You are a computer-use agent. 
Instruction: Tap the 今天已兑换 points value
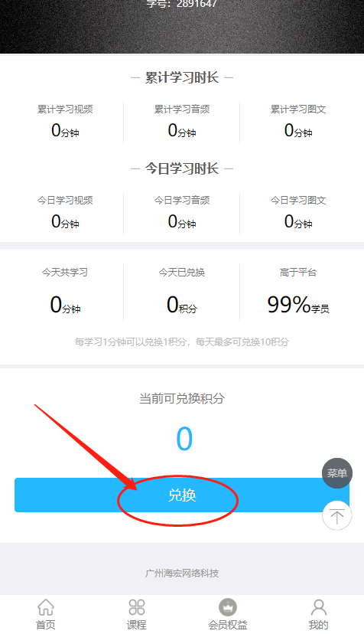tap(182, 305)
